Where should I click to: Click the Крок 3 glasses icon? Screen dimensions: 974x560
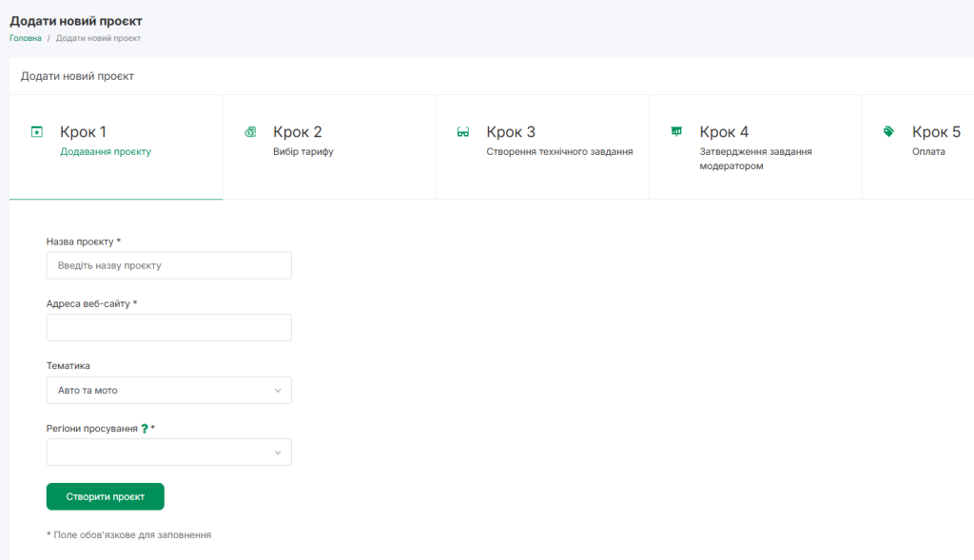[463, 132]
